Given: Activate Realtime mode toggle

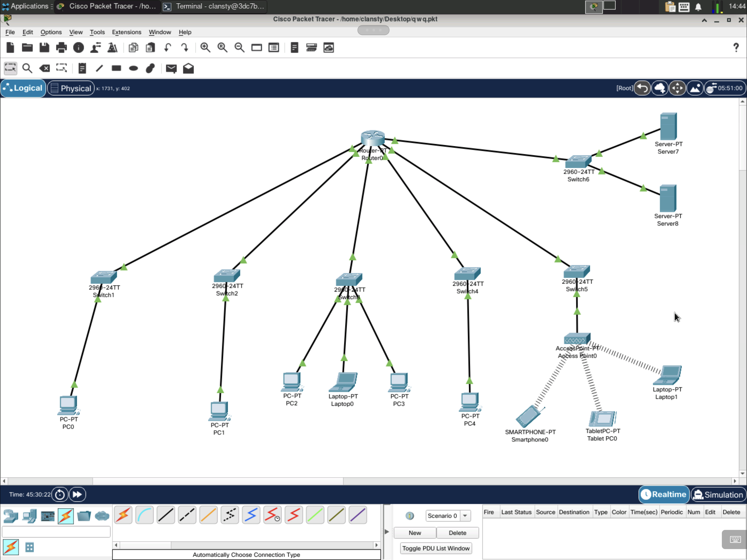Looking at the screenshot, I should (664, 494).
